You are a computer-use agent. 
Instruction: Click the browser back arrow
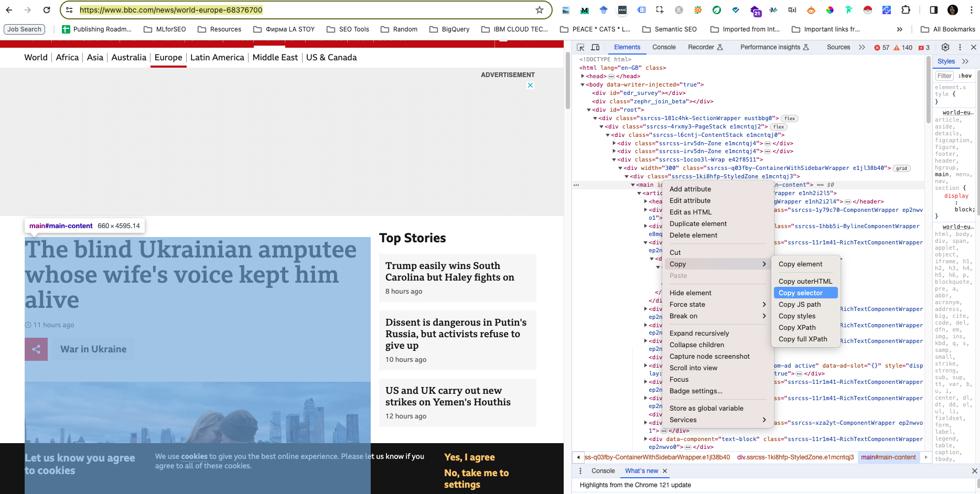point(9,10)
